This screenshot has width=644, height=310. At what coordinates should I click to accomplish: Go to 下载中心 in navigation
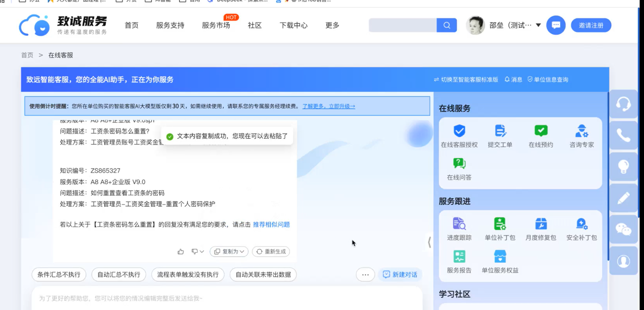[x=293, y=25]
